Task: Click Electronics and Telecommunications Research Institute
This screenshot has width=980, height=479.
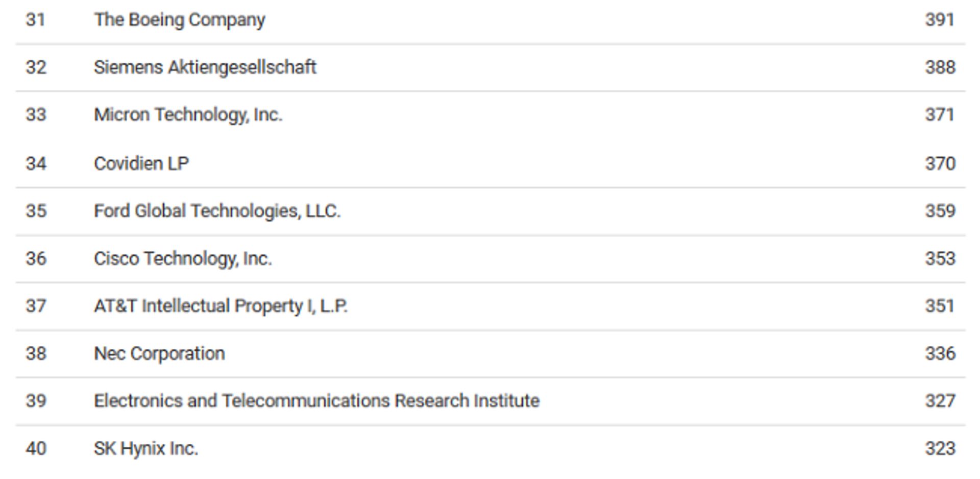Action: [316, 401]
